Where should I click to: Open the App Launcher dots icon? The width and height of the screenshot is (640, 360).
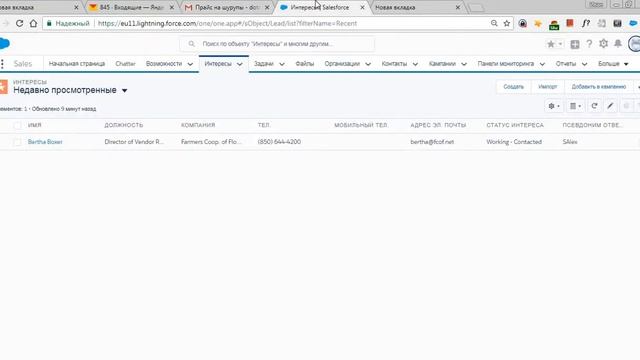click(x=2, y=64)
